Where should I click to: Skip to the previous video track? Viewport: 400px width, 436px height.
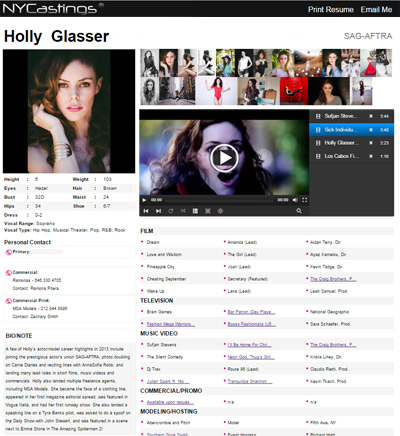coord(146,211)
